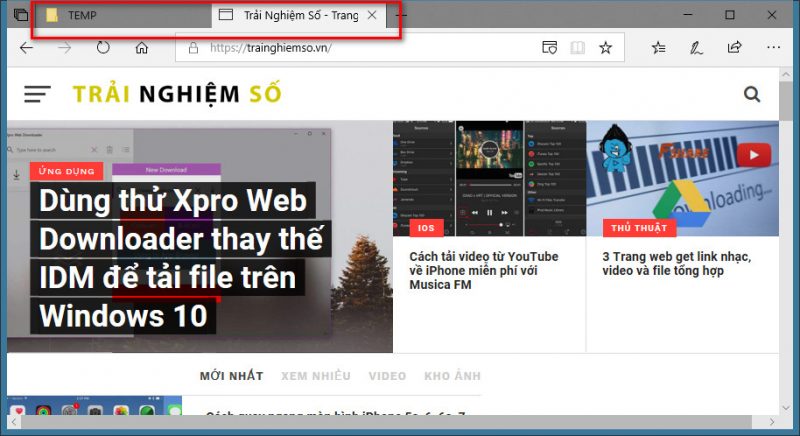The width and height of the screenshot is (800, 436).
Task: Open the Settings and more menu
Action: click(773, 47)
